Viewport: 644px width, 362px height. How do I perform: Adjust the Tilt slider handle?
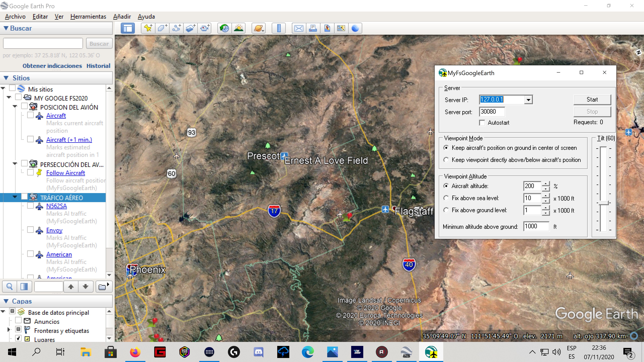(604, 203)
